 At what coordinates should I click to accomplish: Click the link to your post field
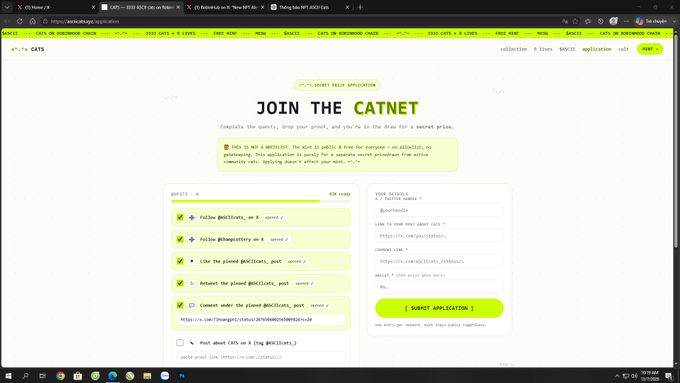coord(439,236)
